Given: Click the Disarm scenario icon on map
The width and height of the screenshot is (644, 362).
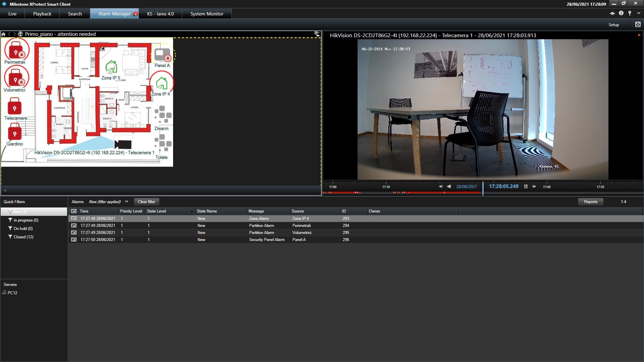Looking at the screenshot, I should tap(163, 115).
